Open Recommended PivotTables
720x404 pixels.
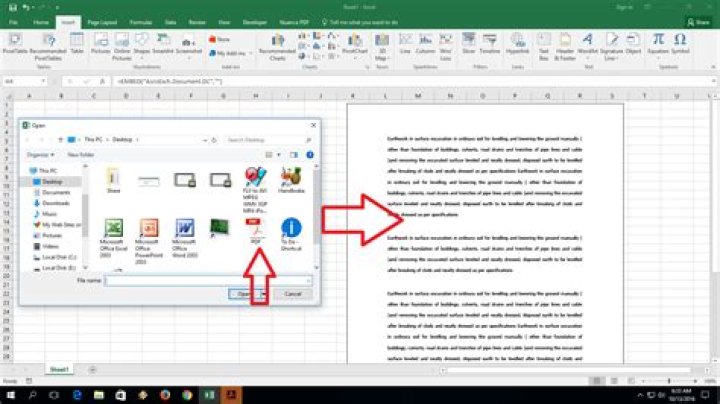coord(48,46)
